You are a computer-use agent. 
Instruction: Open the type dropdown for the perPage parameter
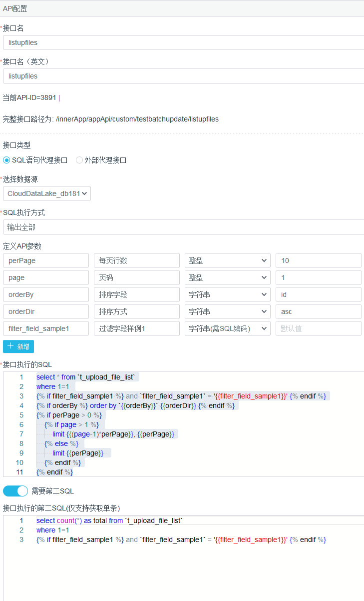227,260
